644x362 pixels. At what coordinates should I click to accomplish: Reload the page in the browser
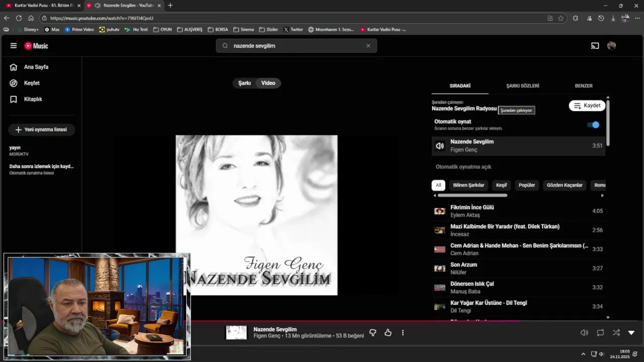19,18
